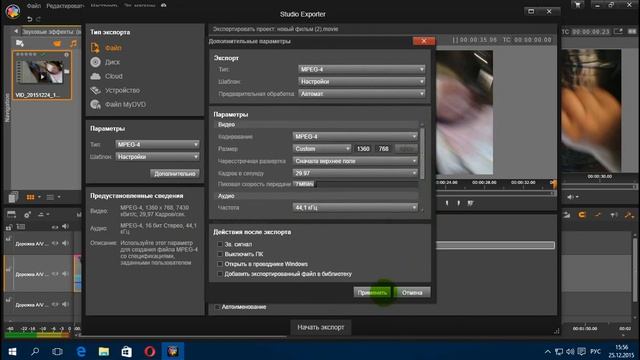Select Cloud export type label
The height and width of the screenshot is (360, 640).
point(113,76)
